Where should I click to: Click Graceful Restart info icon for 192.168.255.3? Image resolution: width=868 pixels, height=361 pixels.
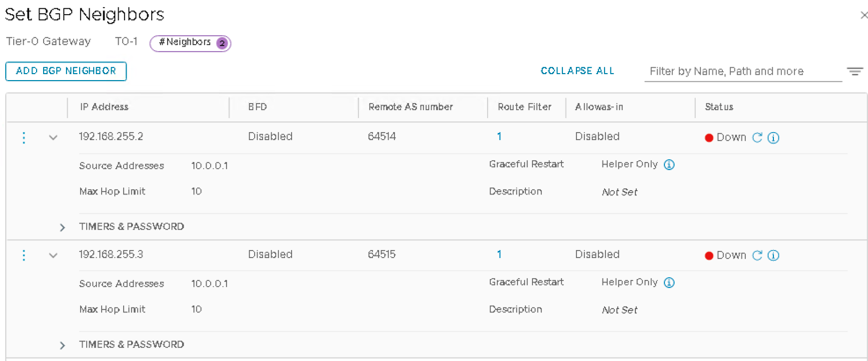click(669, 283)
